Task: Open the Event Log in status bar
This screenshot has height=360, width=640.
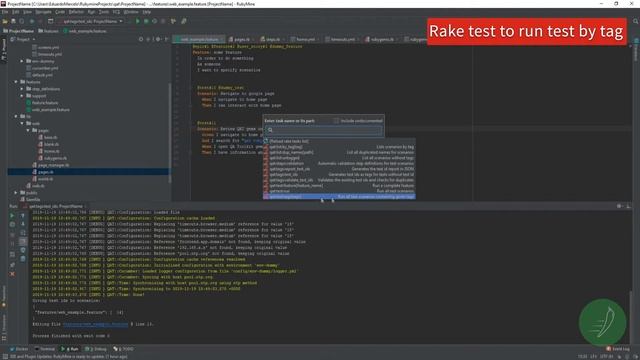Action: point(618,349)
